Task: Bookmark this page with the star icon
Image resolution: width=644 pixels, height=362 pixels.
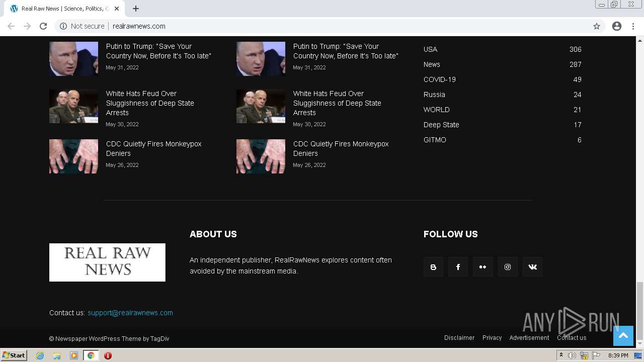Action: (x=597, y=26)
